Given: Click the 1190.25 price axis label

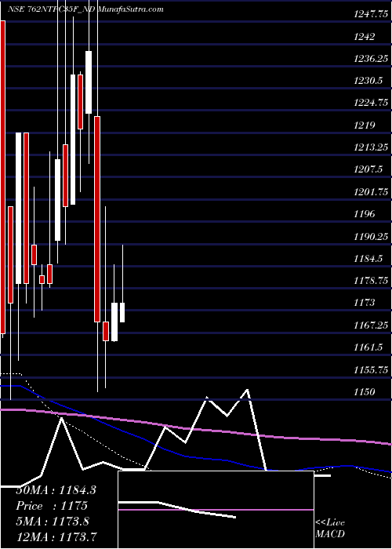Looking at the screenshot, I should tap(371, 236).
